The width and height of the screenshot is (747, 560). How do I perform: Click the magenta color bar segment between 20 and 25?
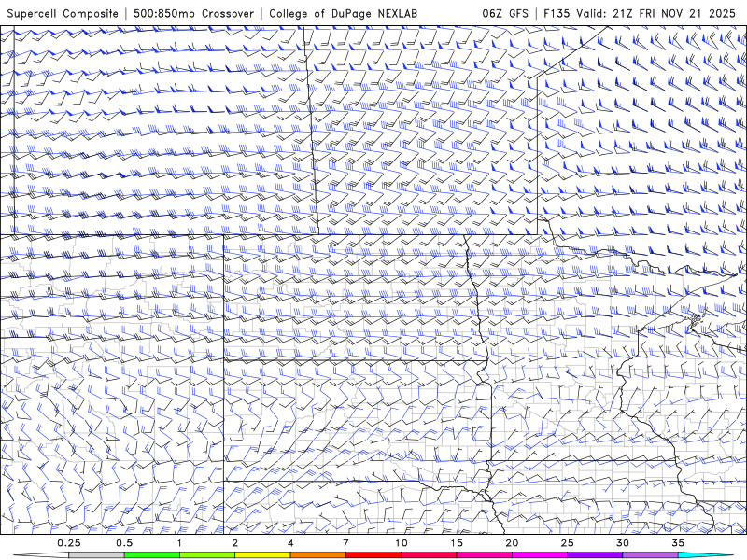(x=540, y=555)
